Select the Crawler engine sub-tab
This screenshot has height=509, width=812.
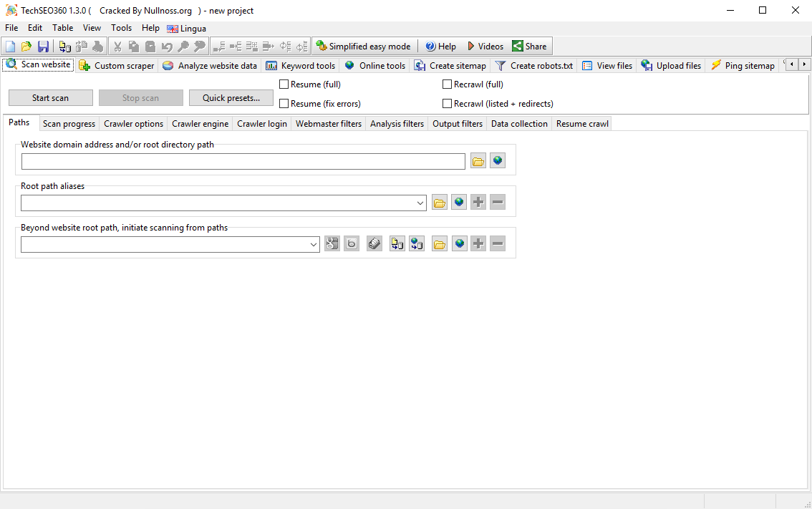(200, 124)
